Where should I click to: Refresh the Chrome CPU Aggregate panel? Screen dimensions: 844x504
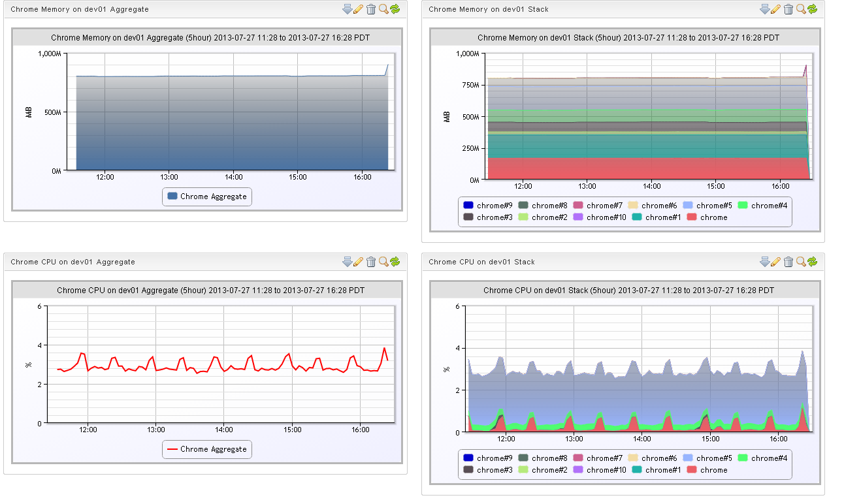tap(395, 261)
